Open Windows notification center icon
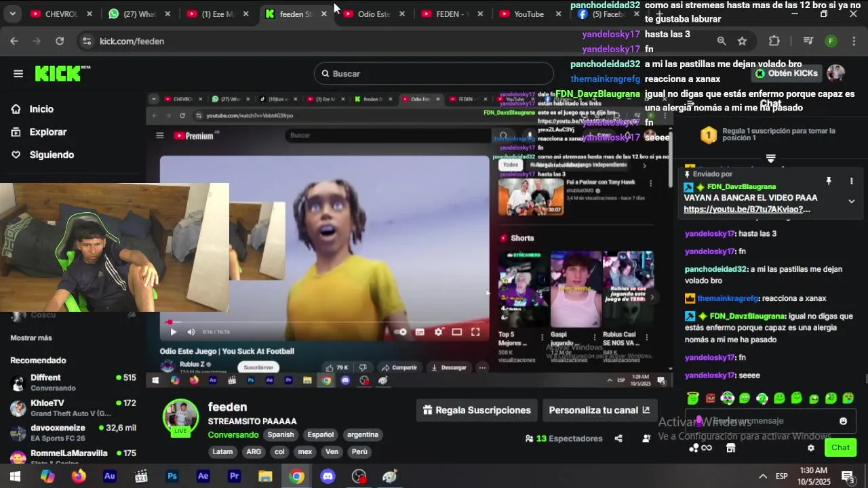 848,476
